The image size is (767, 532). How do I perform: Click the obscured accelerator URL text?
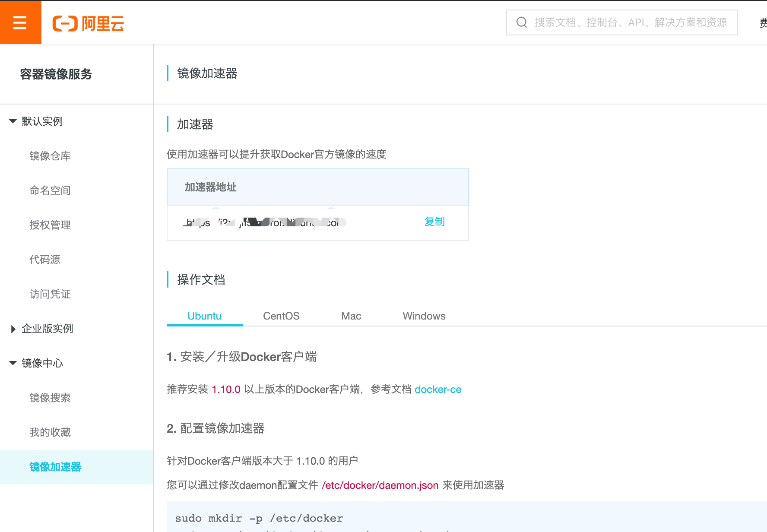pyautogui.click(x=265, y=222)
